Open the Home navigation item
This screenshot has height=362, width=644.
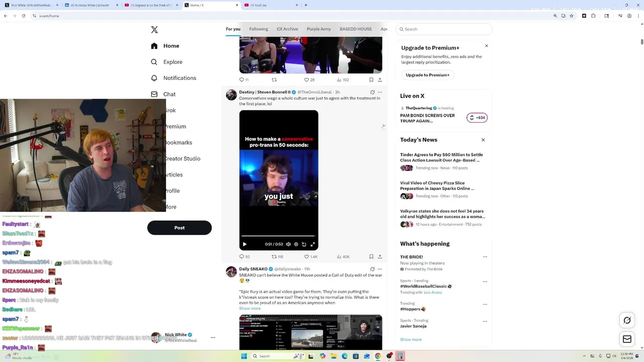point(165,46)
